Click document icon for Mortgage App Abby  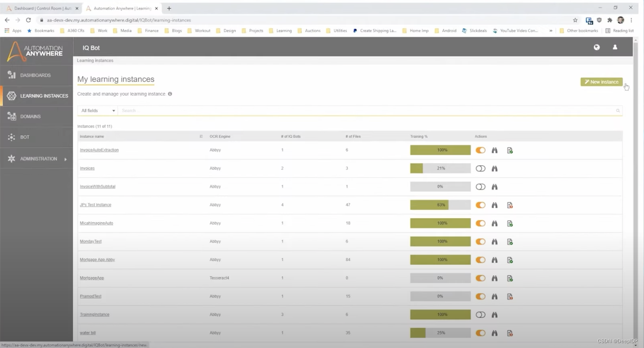(x=510, y=260)
